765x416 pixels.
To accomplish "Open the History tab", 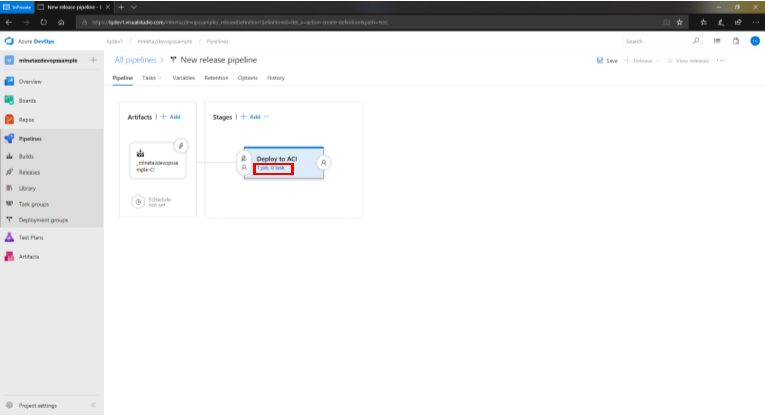I will (x=275, y=77).
